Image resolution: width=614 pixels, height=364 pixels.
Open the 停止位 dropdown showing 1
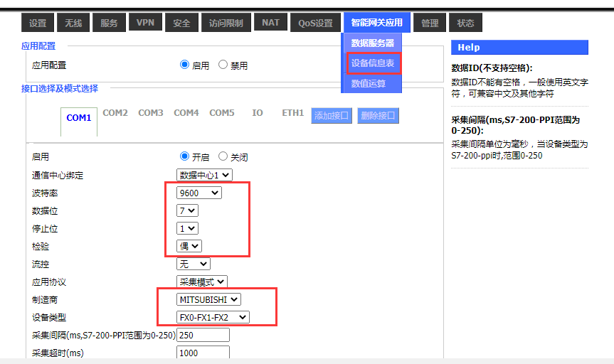[187, 229]
